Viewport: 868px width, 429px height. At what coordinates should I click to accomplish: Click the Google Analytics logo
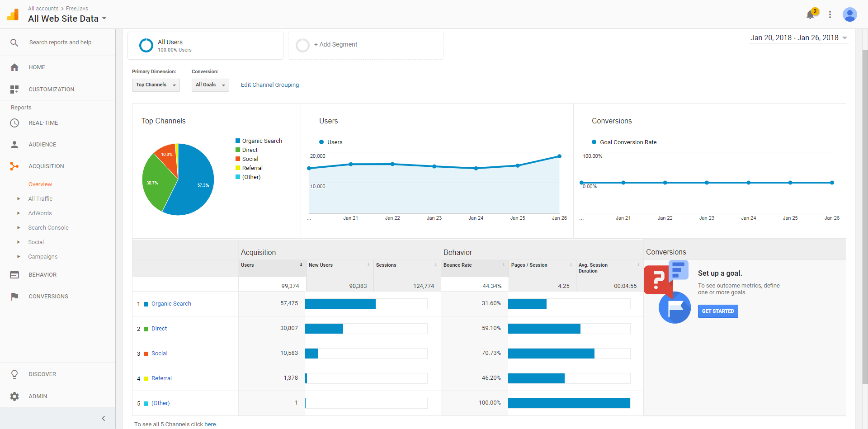click(x=13, y=14)
